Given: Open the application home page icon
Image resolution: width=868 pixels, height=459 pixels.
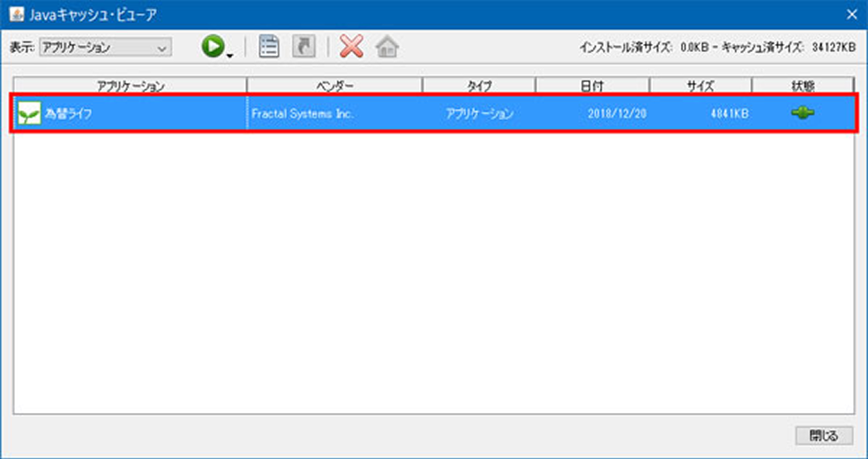Looking at the screenshot, I should [x=387, y=47].
